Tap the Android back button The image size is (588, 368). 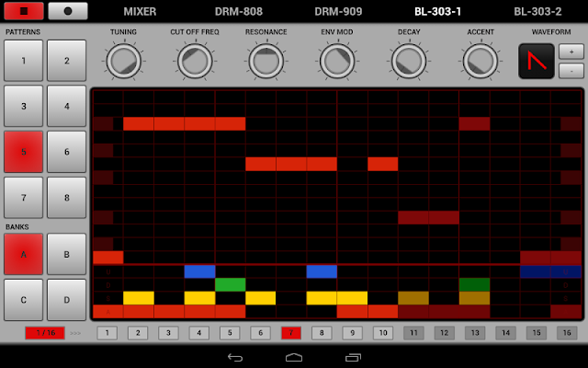(235, 358)
